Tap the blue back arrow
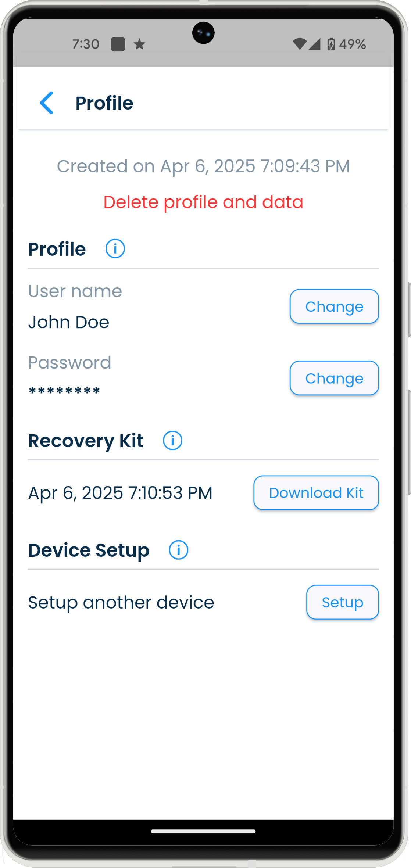This screenshot has width=411, height=868. pyautogui.click(x=47, y=103)
